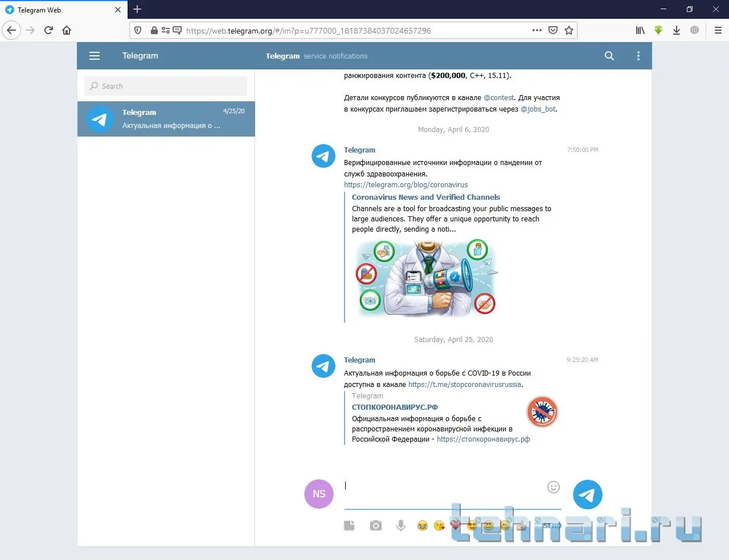This screenshot has width=729, height=560.
Task: Open the t.me/stopcoronavirusrussia link
Action: 465,385
